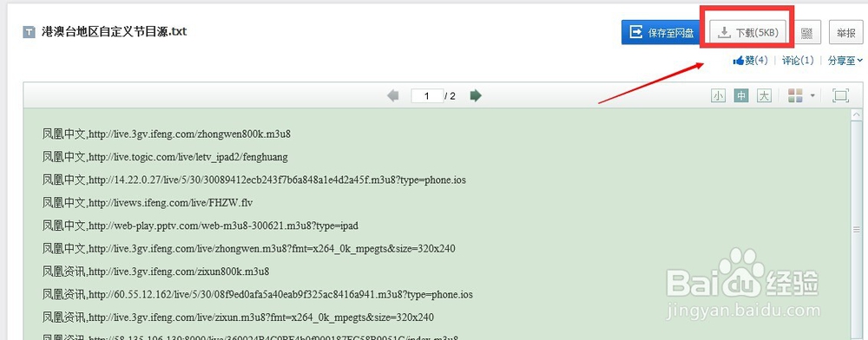
Task: Go to previous page arrow
Action: click(x=393, y=95)
